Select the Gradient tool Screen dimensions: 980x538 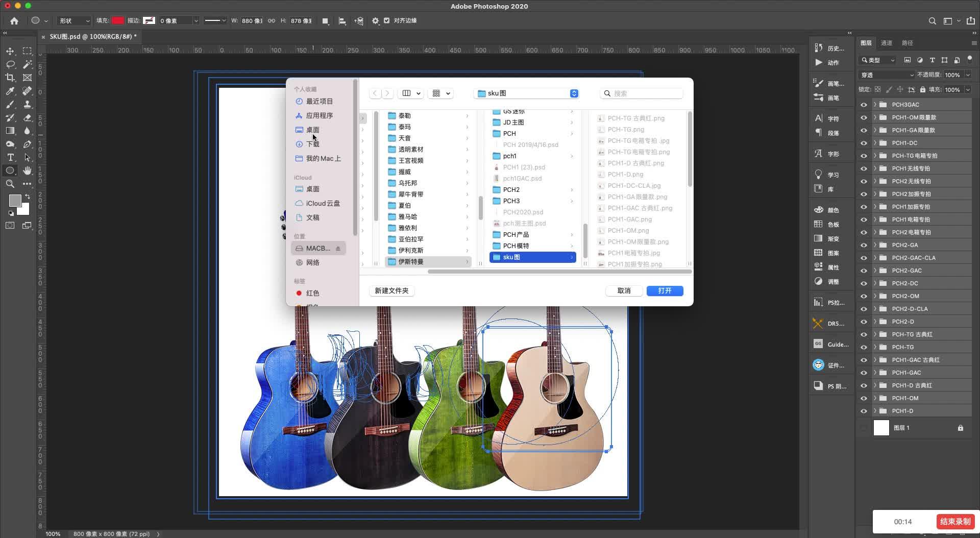(10, 131)
